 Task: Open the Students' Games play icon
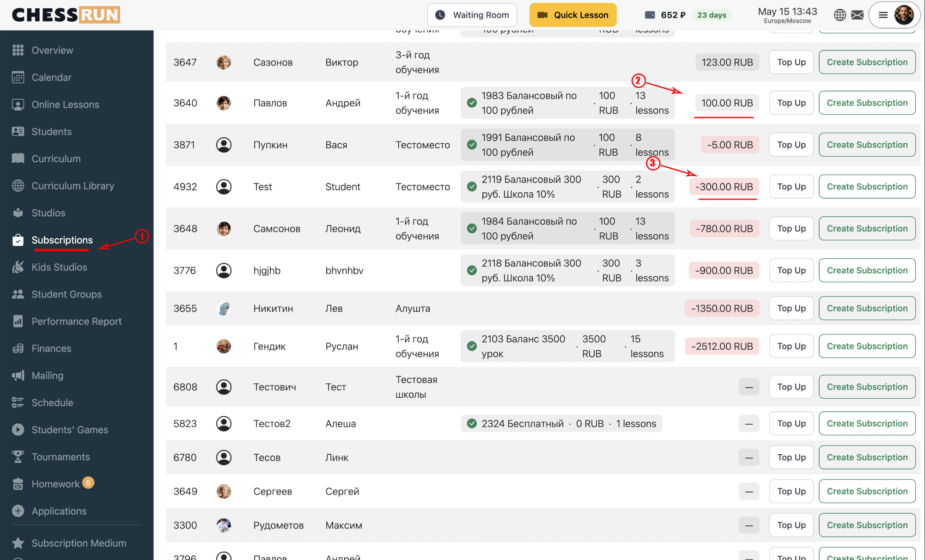tap(18, 430)
